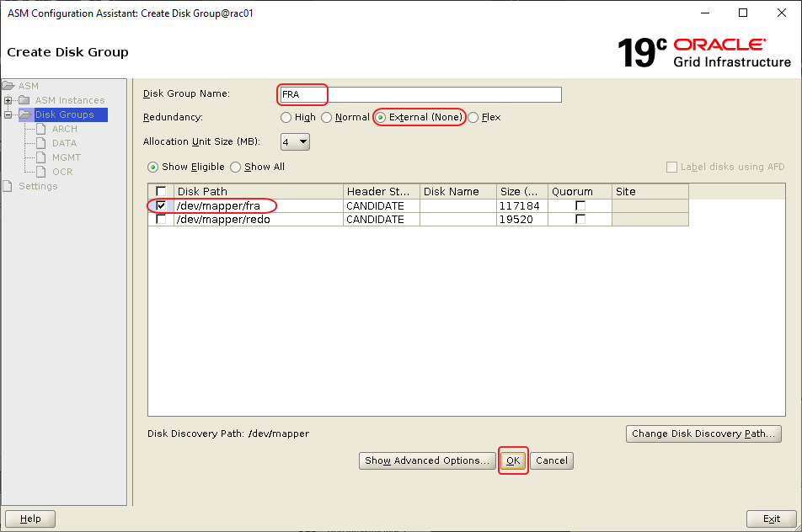Toggle Quorum checkbox for /dev/mapper/redo
This screenshot has width=802, height=532.
[x=580, y=219]
